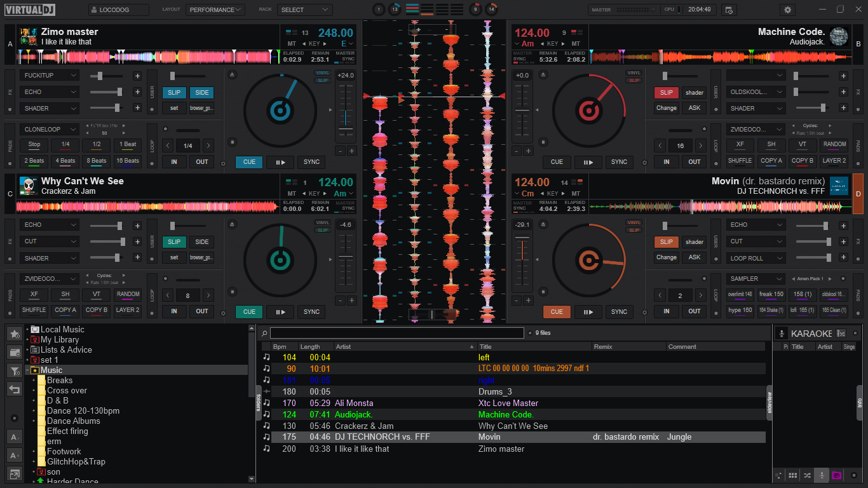Toggle SIDE button on deck A
The height and width of the screenshot is (488, 868).
201,92
